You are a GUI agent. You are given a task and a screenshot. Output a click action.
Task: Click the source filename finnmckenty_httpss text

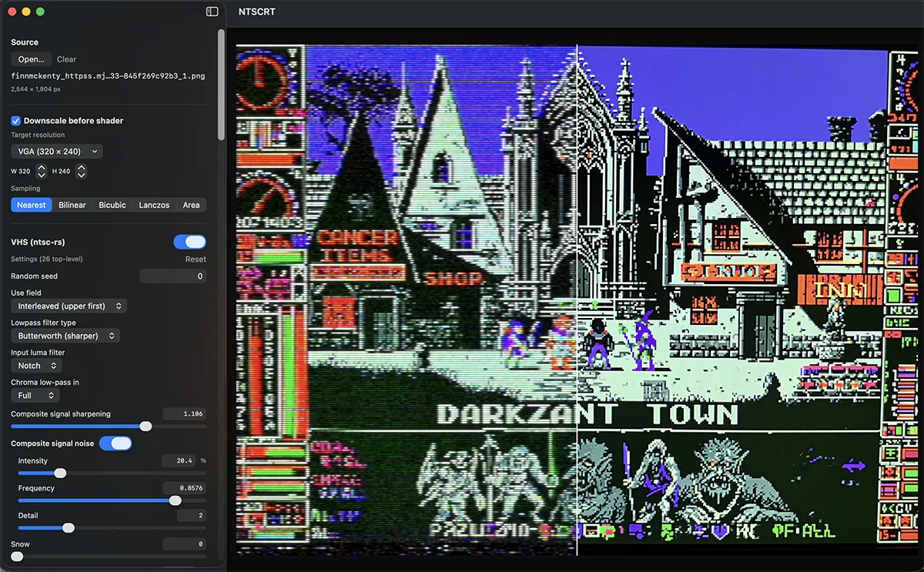(x=108, y=76)
